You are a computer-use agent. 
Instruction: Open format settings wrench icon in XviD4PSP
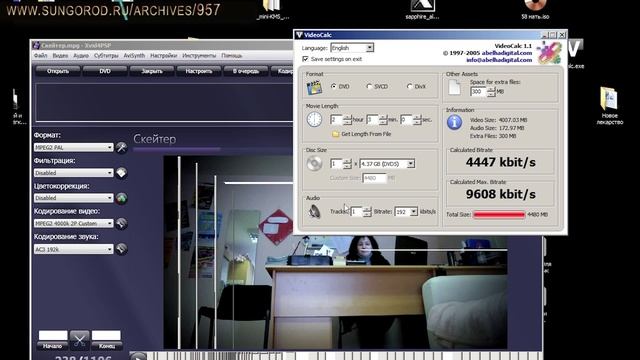121,147
